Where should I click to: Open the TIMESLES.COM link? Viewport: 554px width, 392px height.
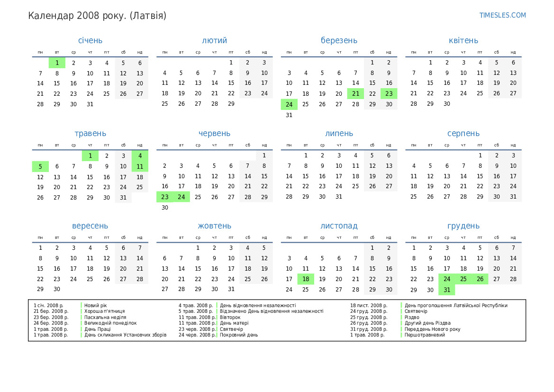click(502, 15)
